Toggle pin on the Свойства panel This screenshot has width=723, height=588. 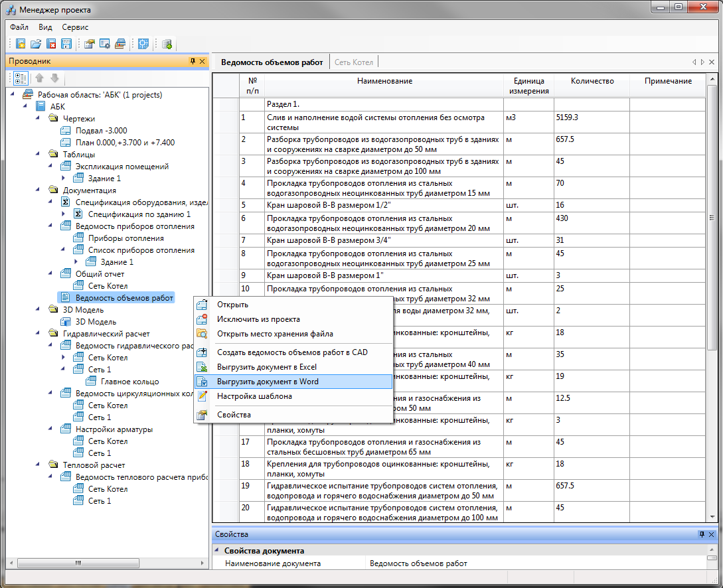(x=702, y=534)
